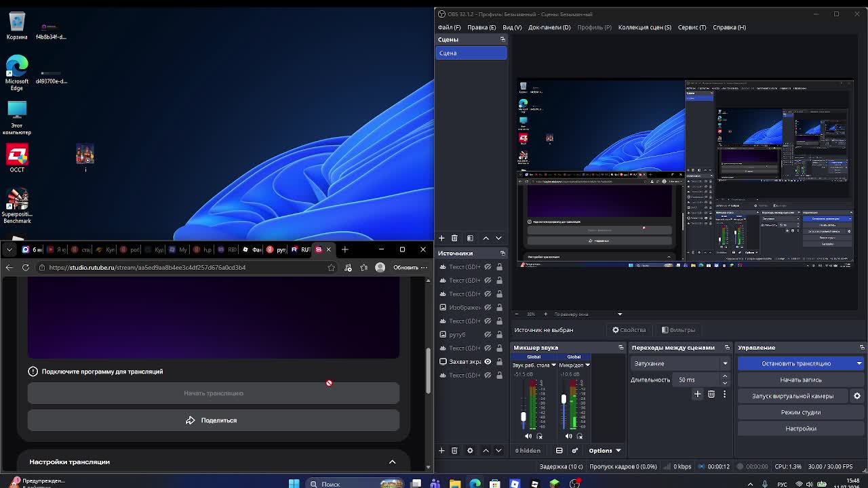The image size is (868, 488).
Task: Mute the Звук раб. стола speaker icon
Action: coord(528,436)
